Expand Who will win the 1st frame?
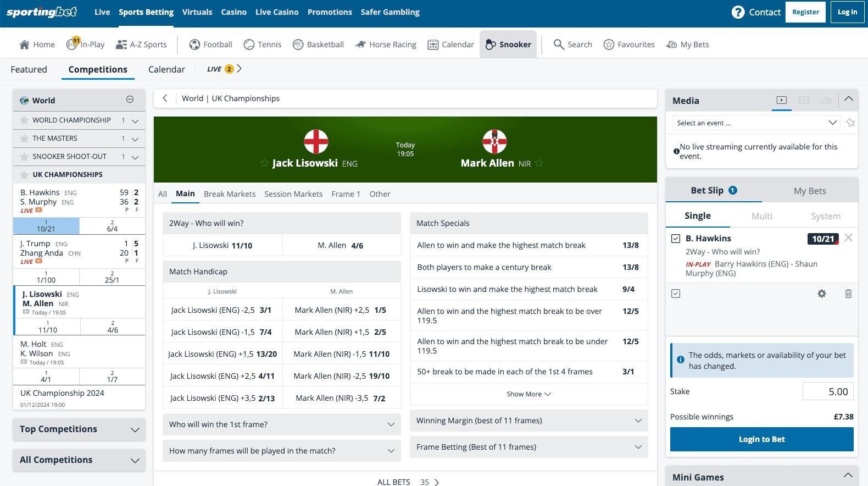This screenshot has width=868, height=486. coord(282,424)
